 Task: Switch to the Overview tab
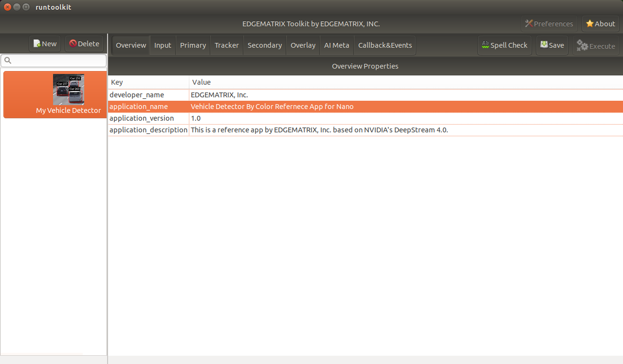pos(131,45)
